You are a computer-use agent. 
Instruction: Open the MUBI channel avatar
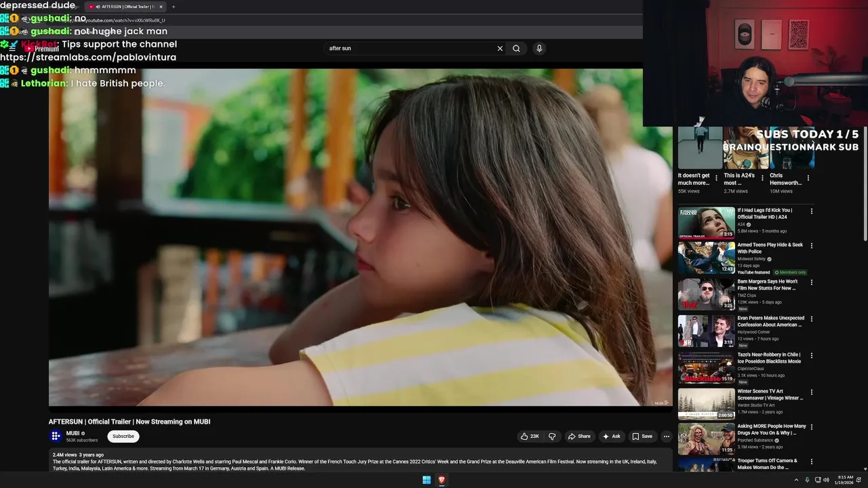56,436
